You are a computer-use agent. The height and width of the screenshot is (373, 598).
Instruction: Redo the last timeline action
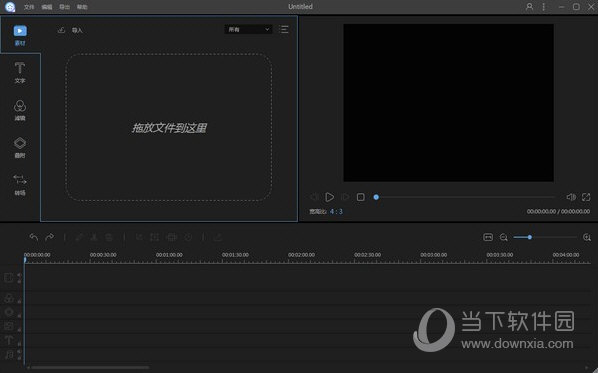pyautogui.click(x=50, y=237)
